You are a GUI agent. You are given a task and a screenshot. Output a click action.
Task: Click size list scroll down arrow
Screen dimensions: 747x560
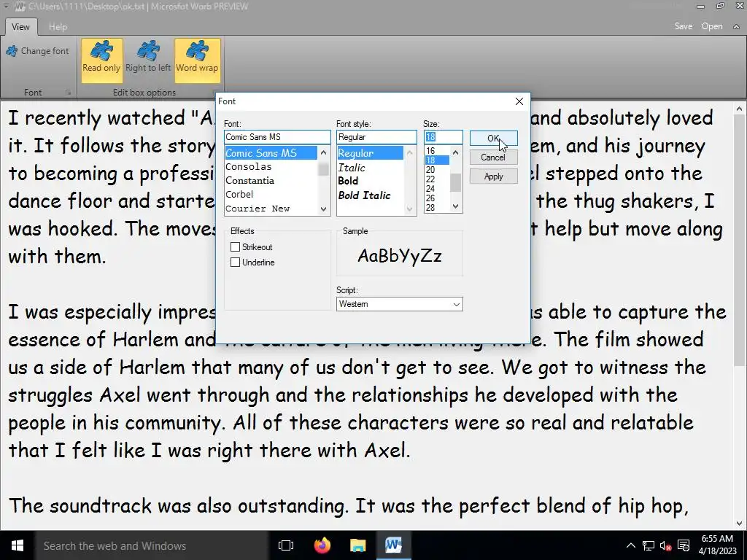(455, 206)
